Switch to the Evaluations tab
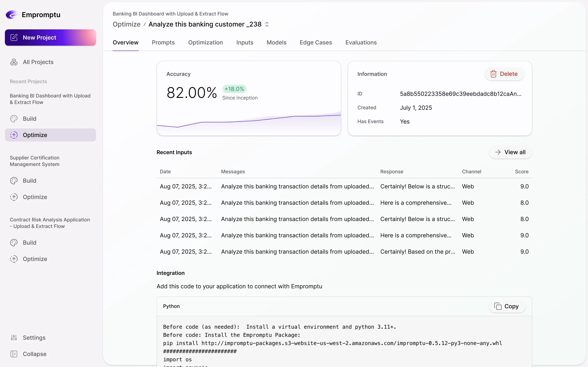Image resolution: width=588 pixels, height=367 pixels. point(361,42)
